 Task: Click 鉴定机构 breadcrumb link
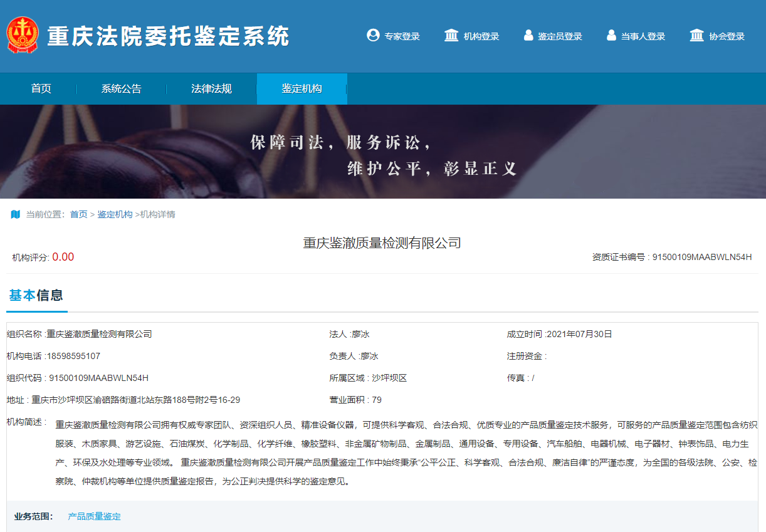[x=115, y=214]
